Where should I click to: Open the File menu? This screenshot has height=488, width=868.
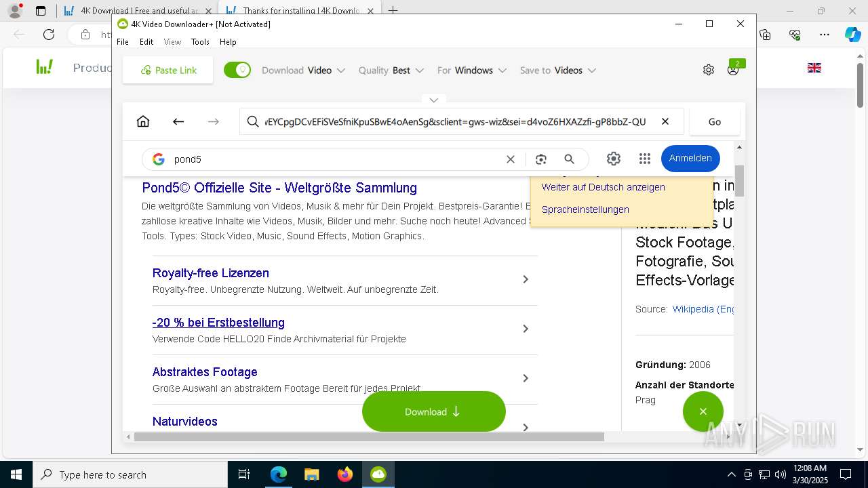[x=123, y=41]
